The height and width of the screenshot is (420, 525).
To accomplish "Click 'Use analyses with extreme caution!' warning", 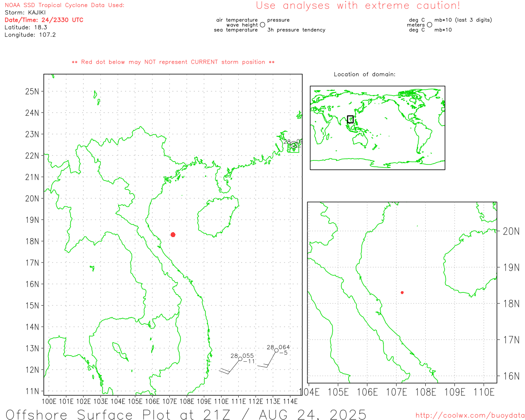I will pyautogui.click(x=358, y=6).
